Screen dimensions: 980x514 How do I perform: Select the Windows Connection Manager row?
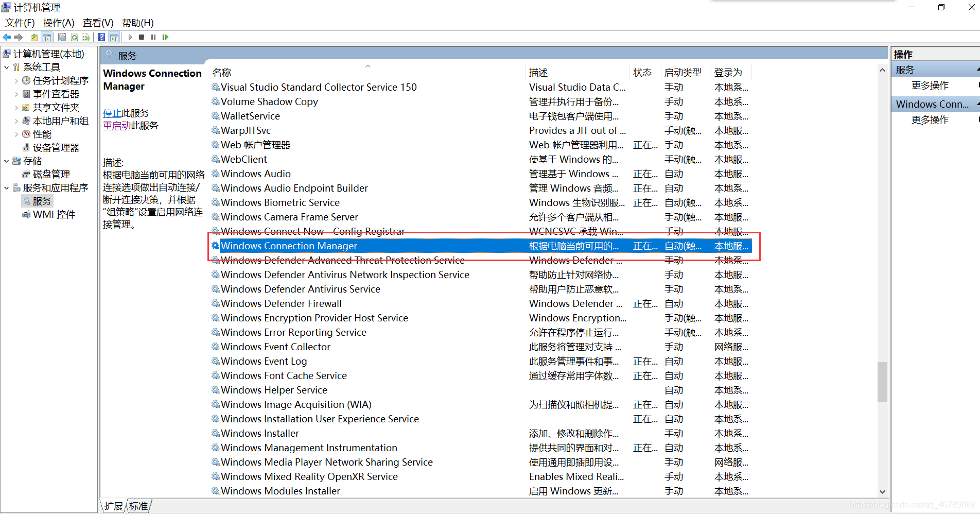tap(481, 246)
